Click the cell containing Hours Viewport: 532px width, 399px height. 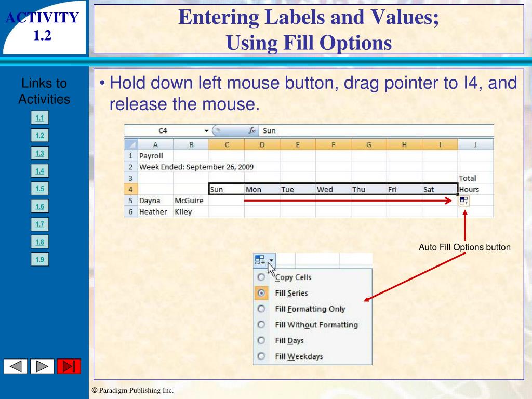(x=475, y=189)
